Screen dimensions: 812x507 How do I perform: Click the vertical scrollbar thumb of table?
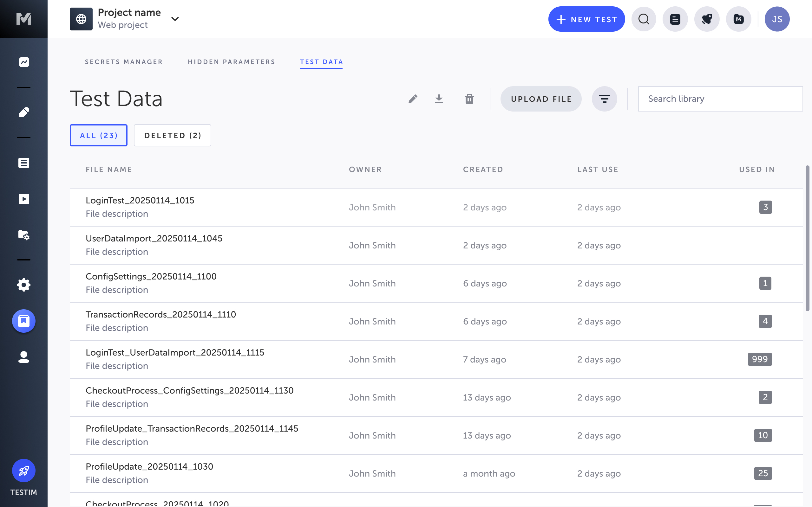[x=807, y=238]
